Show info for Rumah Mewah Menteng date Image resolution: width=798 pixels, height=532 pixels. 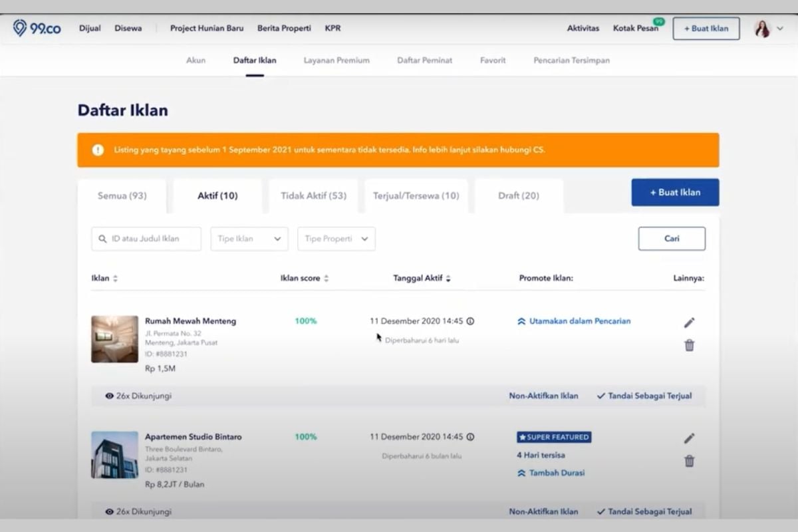click(x=470, y=321)
